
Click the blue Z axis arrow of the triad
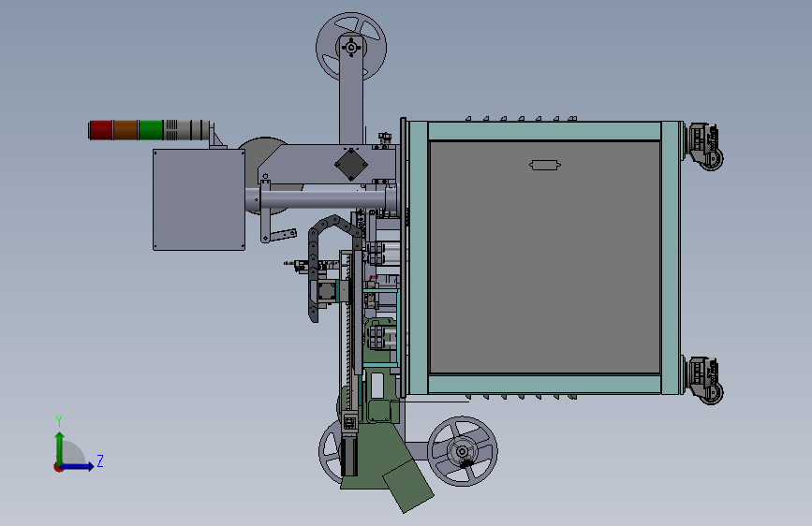click(x=77, y=466)
